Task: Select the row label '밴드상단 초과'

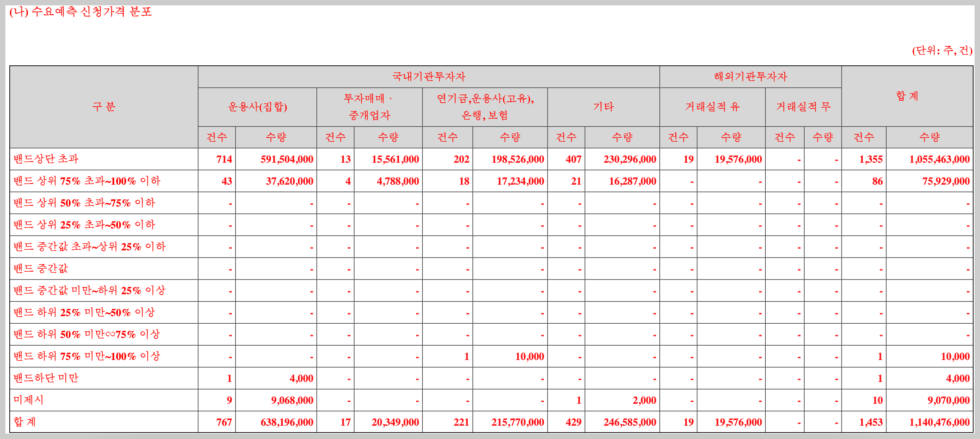Action: 46,159
